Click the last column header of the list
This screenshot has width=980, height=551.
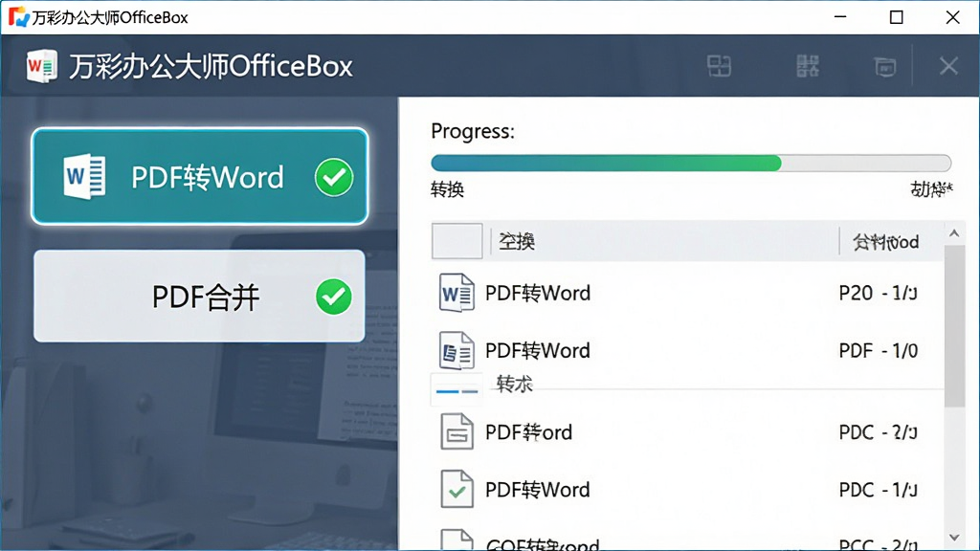(x=885, y=242)
